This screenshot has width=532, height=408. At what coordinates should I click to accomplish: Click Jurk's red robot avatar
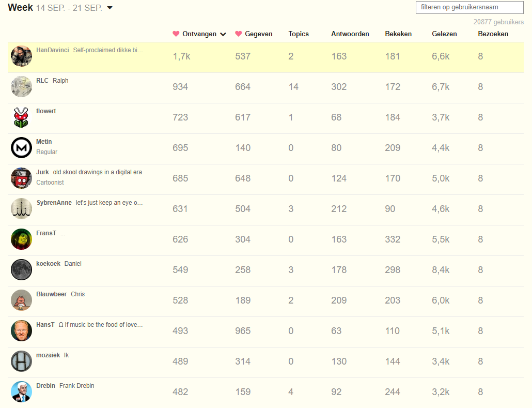coord(21,178)
